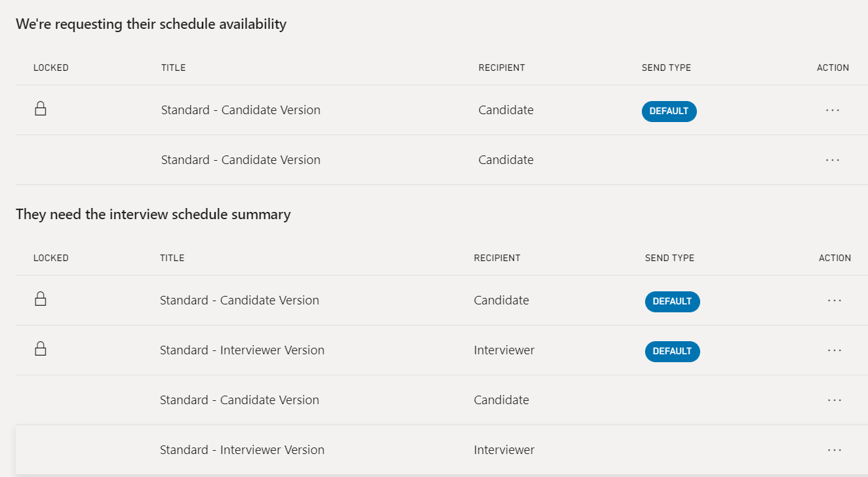Open the unlocked Standard - Interviewer Version template
The width and height of the screenshot is (868, 477).
tap(242, 450)
